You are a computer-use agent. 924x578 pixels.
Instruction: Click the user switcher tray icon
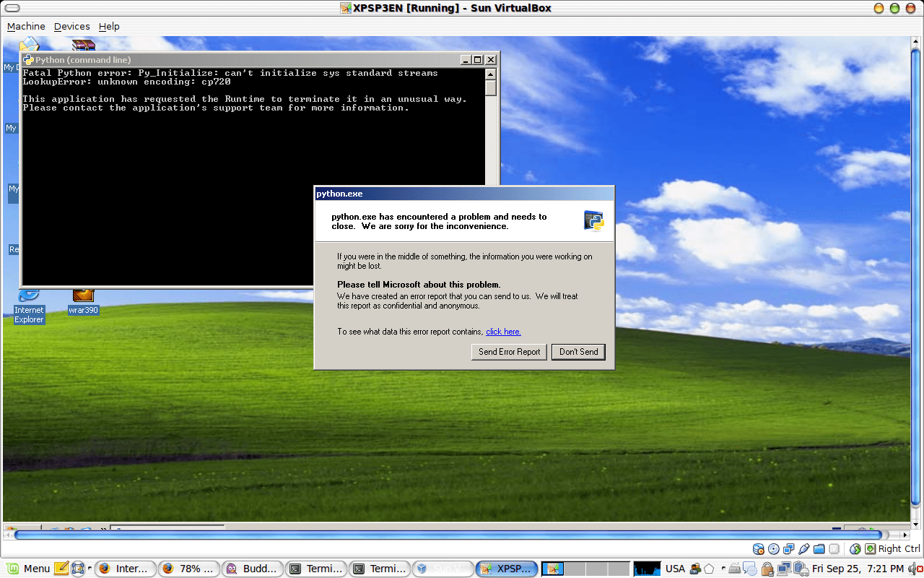[695, 569]
